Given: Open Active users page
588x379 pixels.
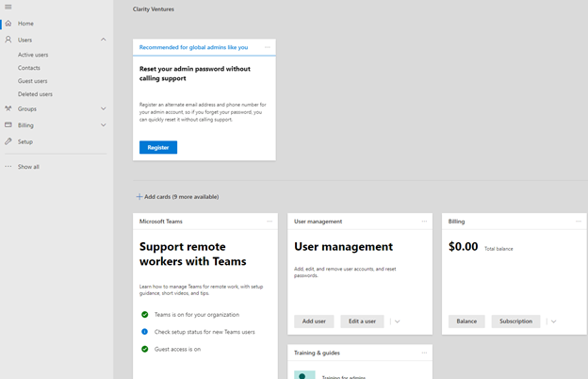Looking at the screenshot, I should [33, 55].
